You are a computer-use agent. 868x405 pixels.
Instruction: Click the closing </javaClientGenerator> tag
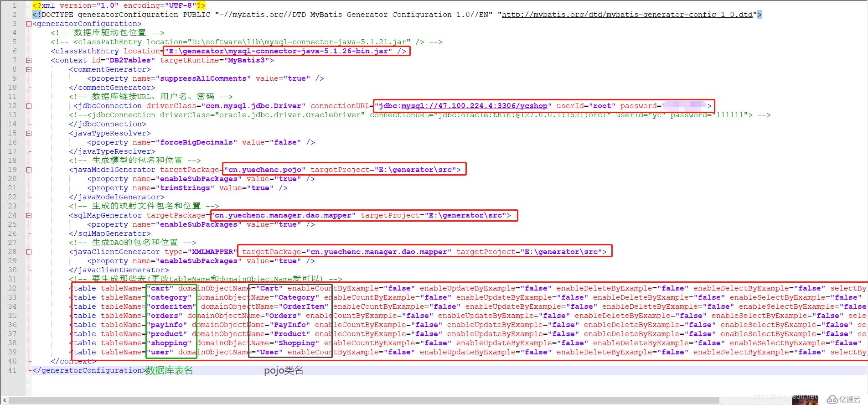coord(119,270)
